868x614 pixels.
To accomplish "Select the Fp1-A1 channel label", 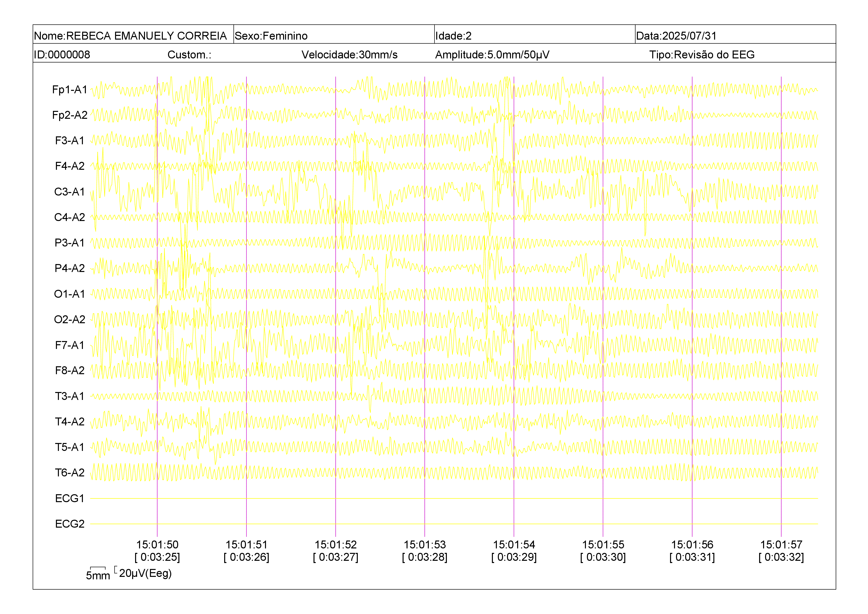I will [70, 90].
